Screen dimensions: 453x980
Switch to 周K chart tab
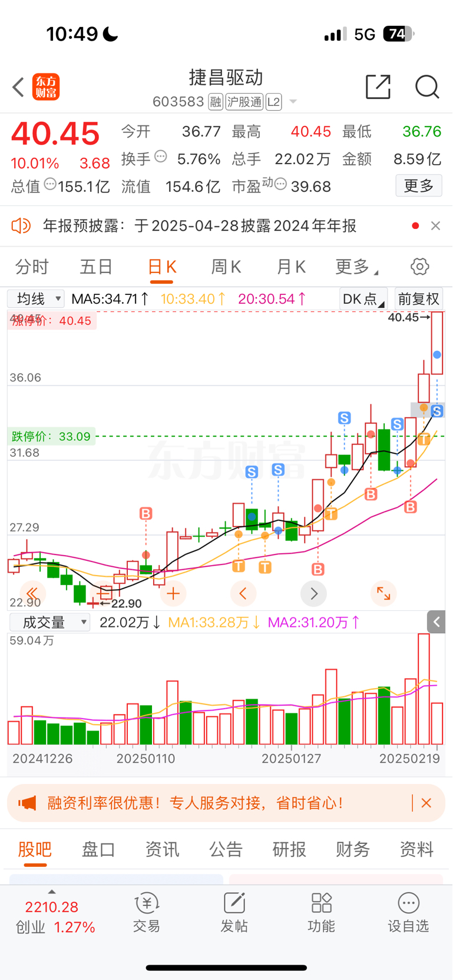(226, 267)
